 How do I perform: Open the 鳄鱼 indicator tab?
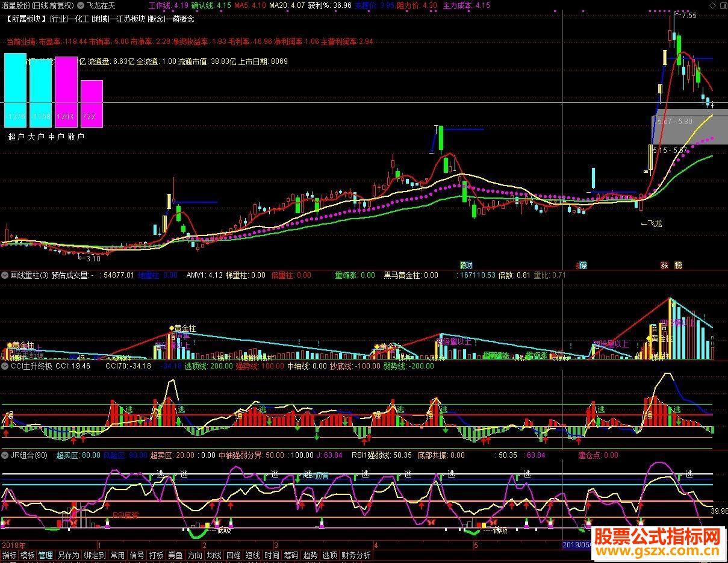[175, 556]
